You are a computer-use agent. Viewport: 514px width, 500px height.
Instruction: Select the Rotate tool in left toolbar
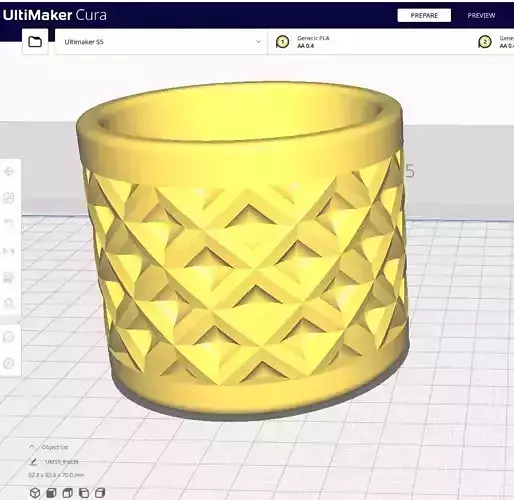click(9, 223)
